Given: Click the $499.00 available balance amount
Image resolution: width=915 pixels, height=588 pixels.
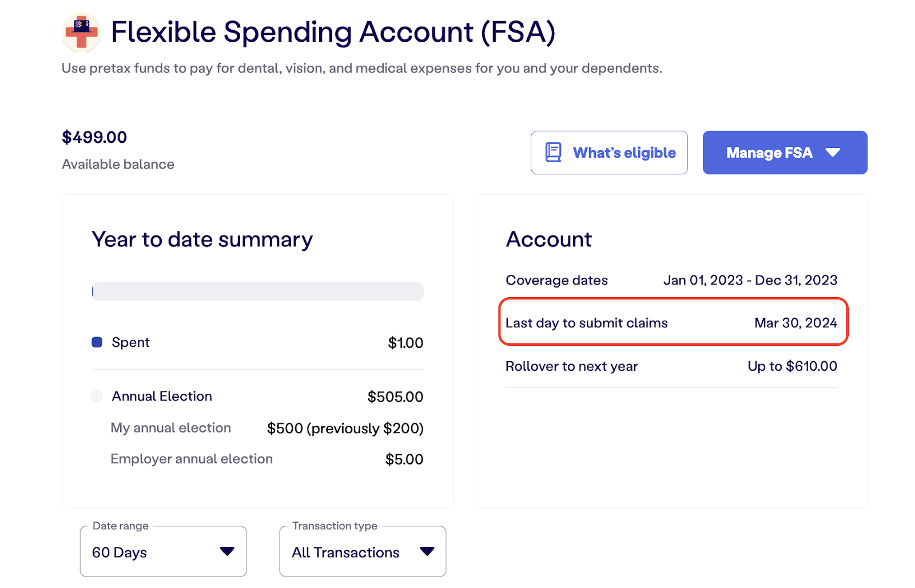Looking at the screenshot, I should click(94, 137).
